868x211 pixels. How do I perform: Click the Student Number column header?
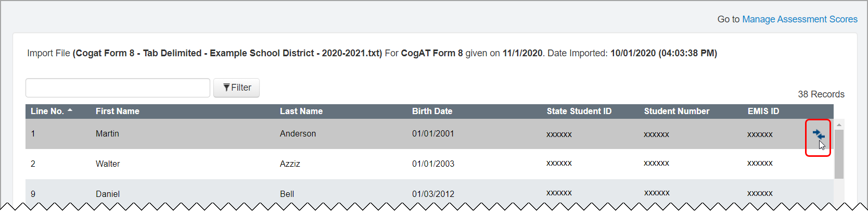[x=676, y=111]
